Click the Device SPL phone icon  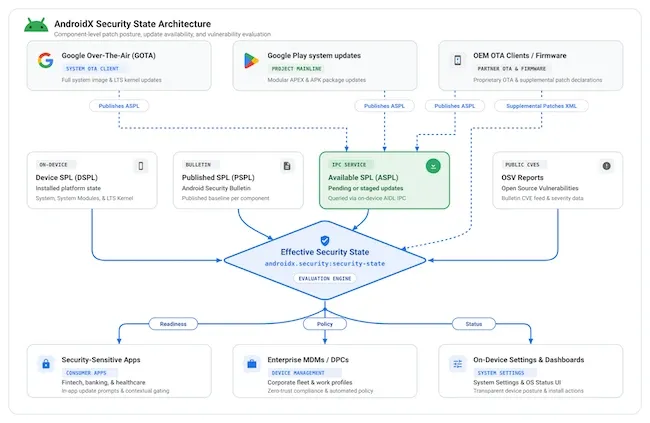[141, 166]
